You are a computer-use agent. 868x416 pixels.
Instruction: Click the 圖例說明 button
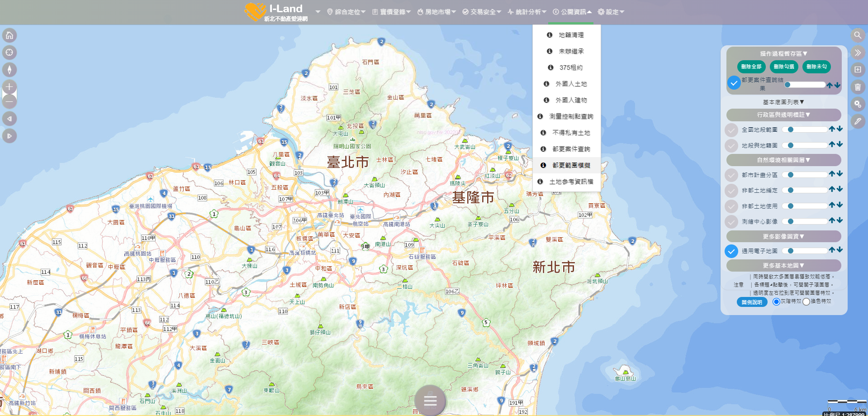point(752,302)
